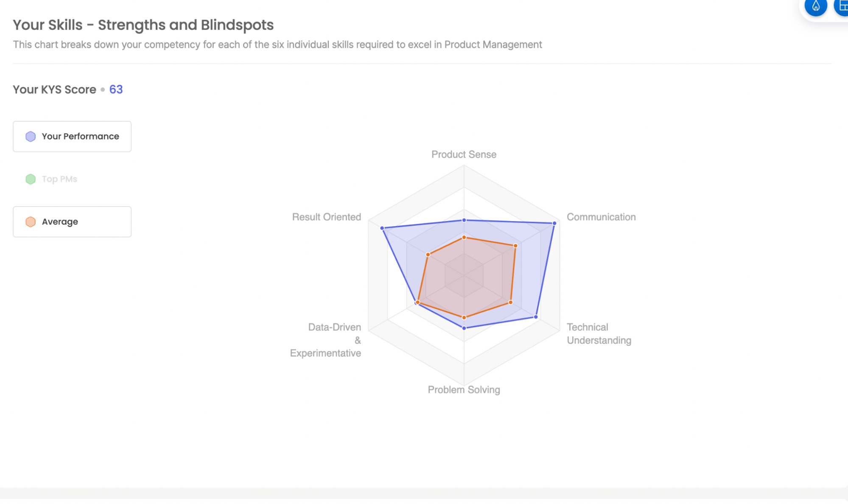Click the KYS score value 63
The image size is (848, 504).
pyautogui.click(x=116, y=90)
